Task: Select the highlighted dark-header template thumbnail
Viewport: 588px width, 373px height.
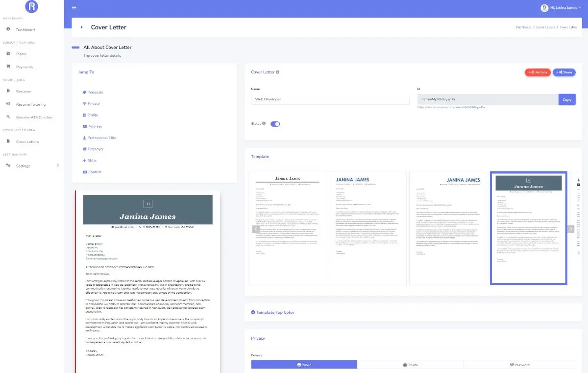Action: (529, 228)
